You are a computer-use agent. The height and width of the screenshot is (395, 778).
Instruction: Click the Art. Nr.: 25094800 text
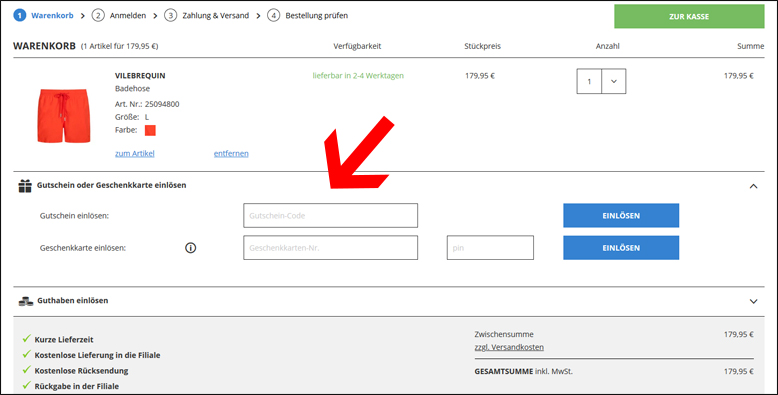click(147, 104)
